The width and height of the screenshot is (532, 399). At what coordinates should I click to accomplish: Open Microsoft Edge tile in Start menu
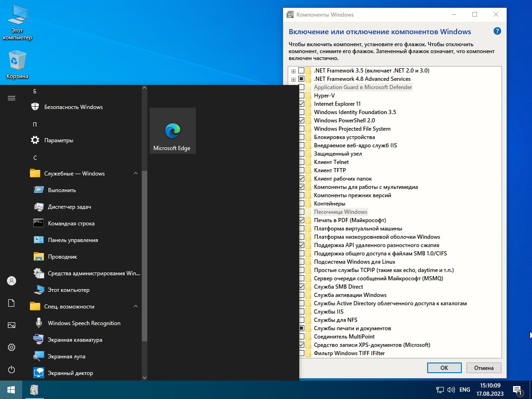tap(172, 131)
